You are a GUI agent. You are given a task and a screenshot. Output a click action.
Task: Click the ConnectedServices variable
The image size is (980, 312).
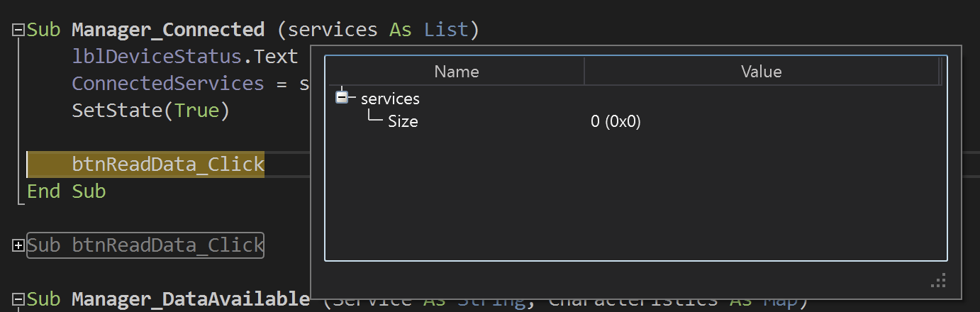pos(167,84)
